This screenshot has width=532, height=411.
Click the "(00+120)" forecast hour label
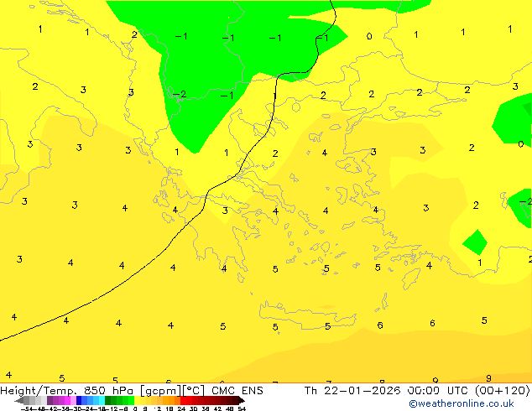[x=502, y=391]
